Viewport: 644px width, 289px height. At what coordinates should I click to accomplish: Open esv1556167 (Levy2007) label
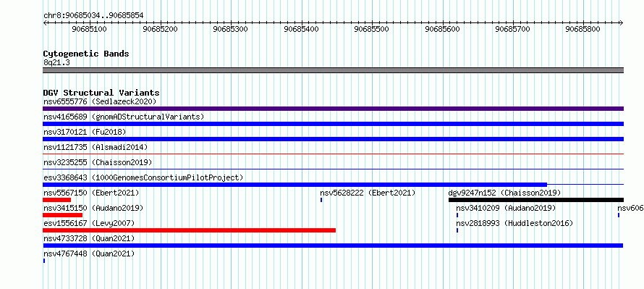(x=89, y=223)
